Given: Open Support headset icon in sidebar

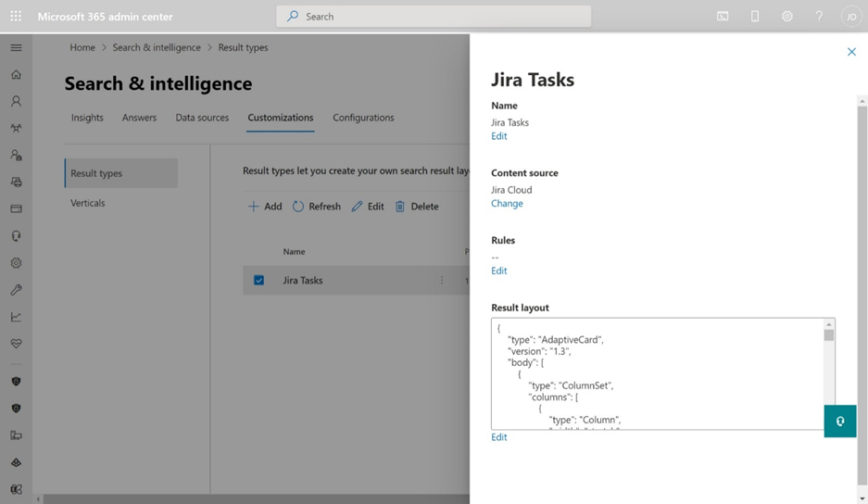Looking at the screenshot, I should tap(16, 236).
